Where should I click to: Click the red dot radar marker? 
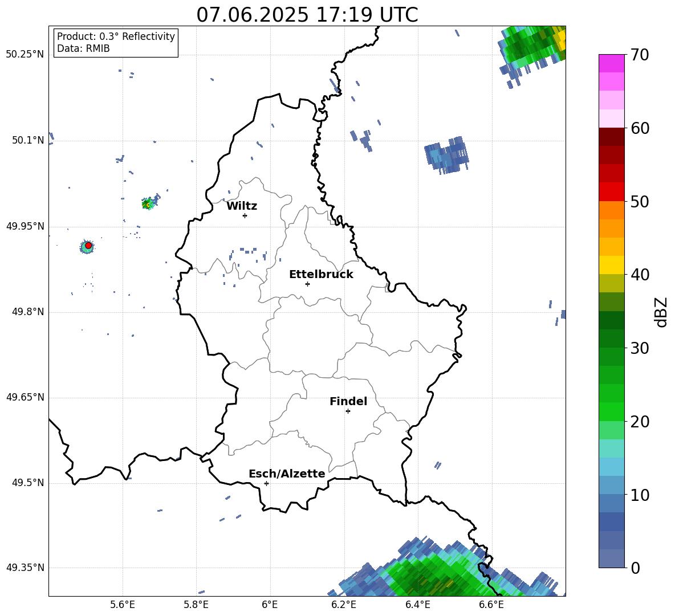[x=88, y=246]
